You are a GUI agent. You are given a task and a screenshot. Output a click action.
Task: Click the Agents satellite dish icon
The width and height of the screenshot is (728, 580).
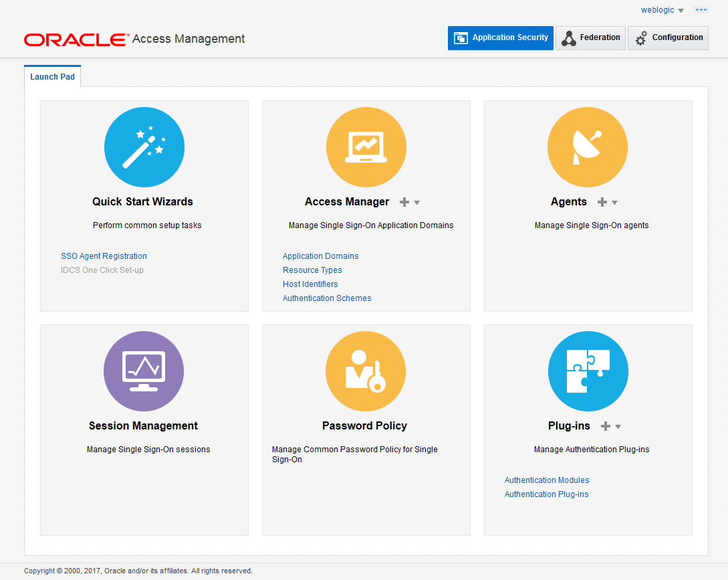[x=588, y=147]
